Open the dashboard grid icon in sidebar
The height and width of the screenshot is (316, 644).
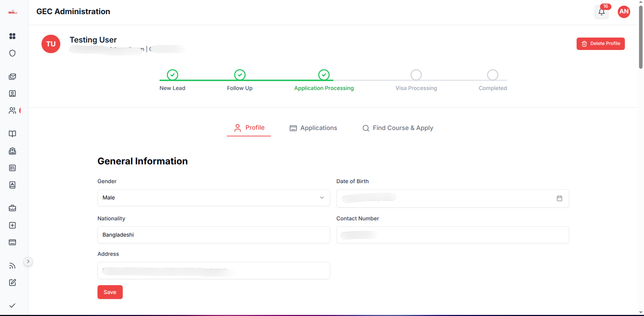12,36
